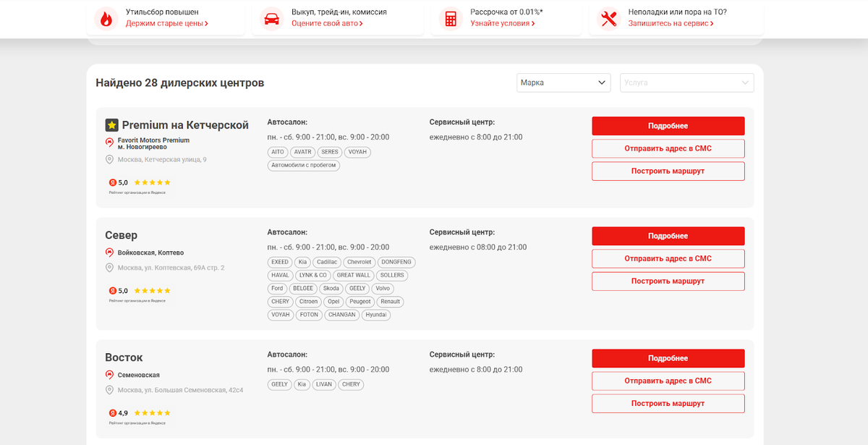Click the metro icon beside Войковская, Коптево
868x445 pixels.
[110, 253]
